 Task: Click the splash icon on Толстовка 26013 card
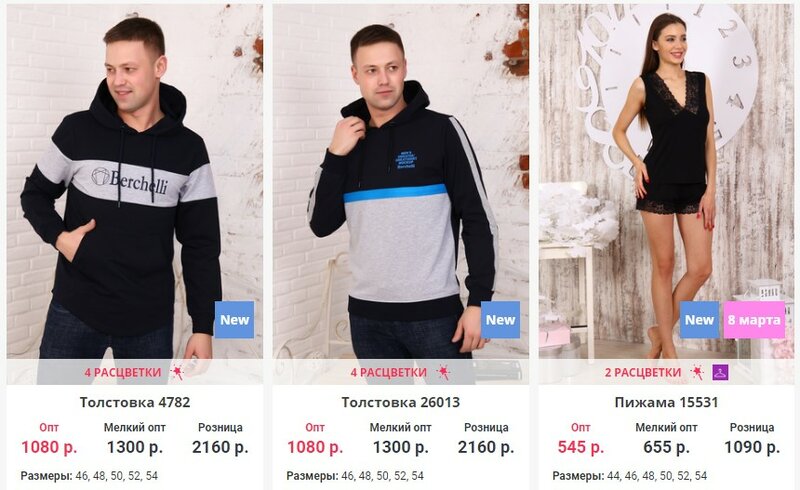click(443, 373)
